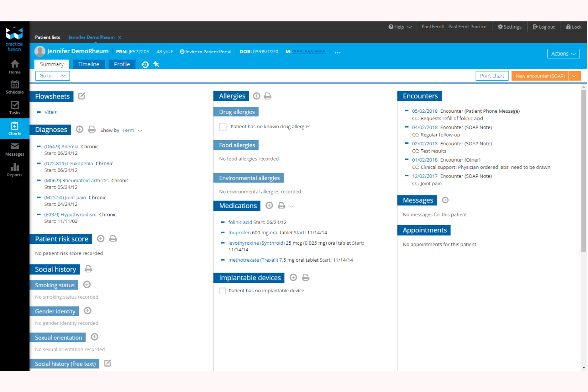Viewport: 588px width, 392px height.
Task: Add an implantable device
Action: [293, 277]
